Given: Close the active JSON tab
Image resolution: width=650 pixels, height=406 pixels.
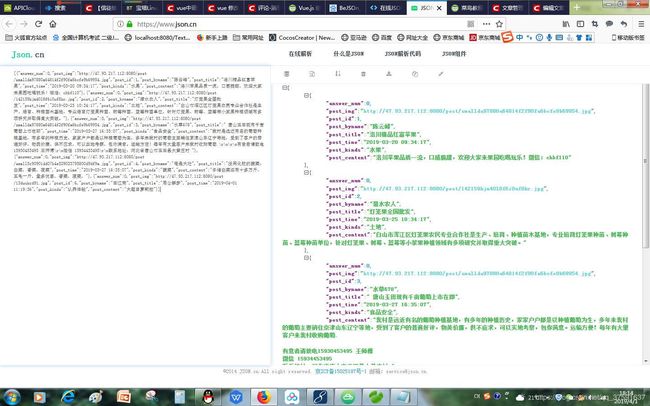Looking at the screenshot, I should point(439,8).
